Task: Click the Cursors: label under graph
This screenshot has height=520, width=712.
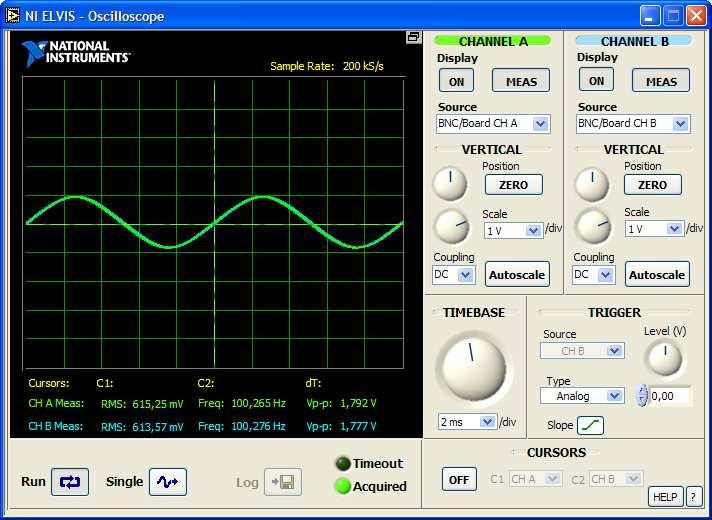Action: [x=49, y=383]
